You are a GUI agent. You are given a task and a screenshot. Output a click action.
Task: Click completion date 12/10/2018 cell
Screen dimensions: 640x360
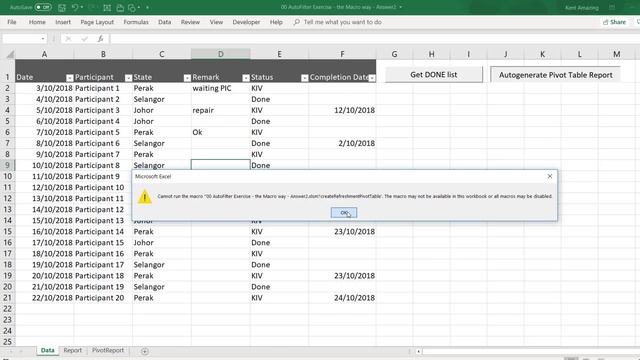pos(342,110)
